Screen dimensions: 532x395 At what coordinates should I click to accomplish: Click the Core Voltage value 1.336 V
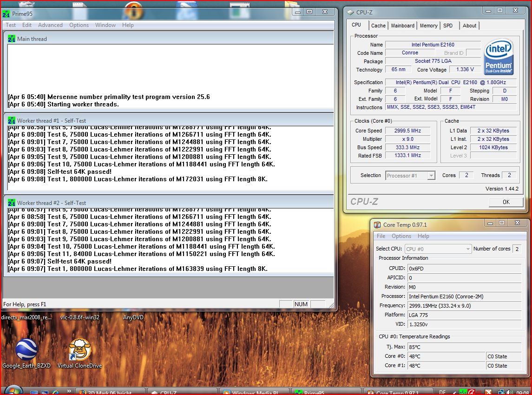[465, 69]
